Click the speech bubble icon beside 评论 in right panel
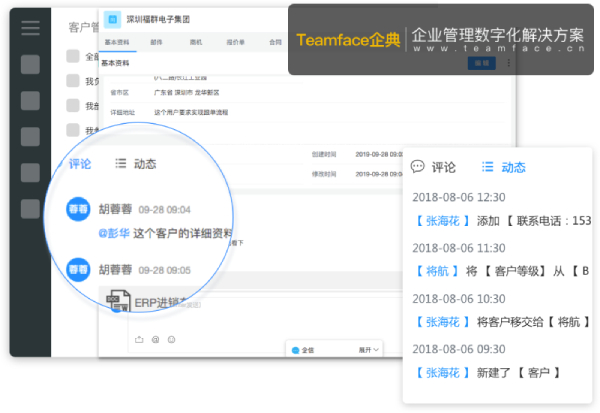This screenshot has height=413, width=600. point(417,167)
